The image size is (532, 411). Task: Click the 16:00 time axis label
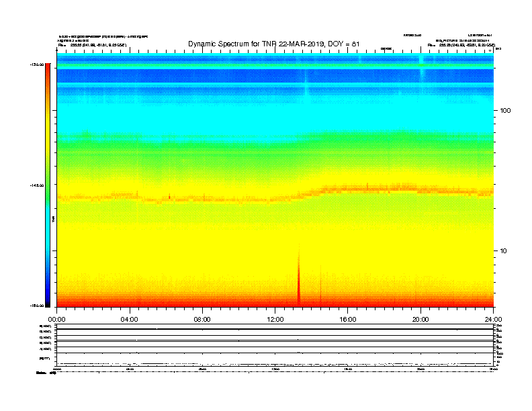(x=348, y=320)
